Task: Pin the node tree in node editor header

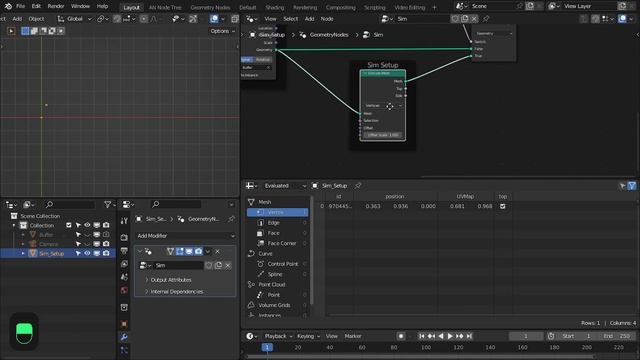Action: 486,19
